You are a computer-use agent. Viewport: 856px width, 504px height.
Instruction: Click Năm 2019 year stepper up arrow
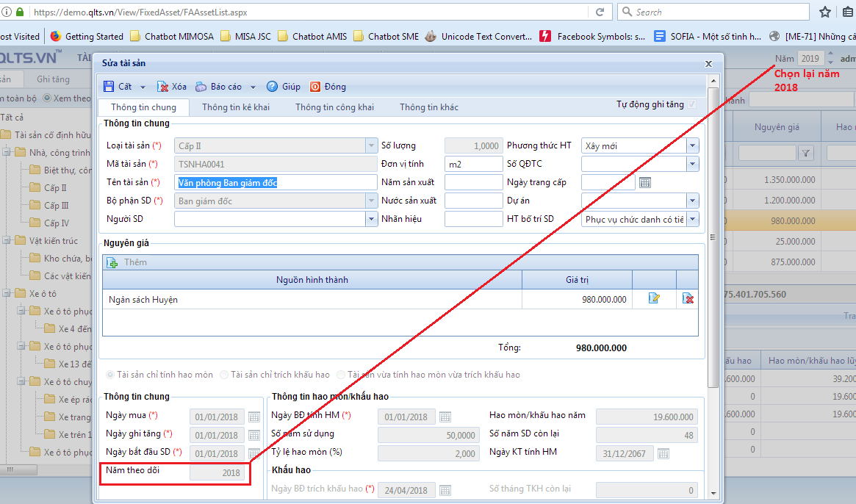tap(830, 54)
